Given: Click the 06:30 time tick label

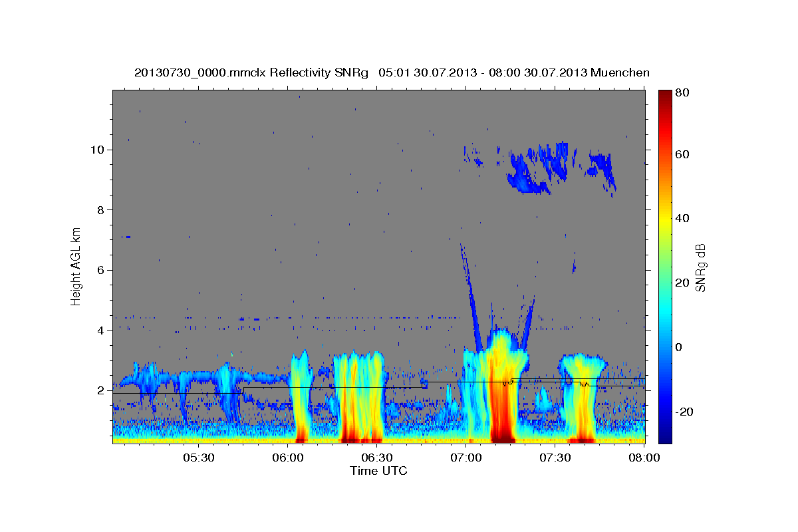Looking at the screenshot, I should 377,458.
